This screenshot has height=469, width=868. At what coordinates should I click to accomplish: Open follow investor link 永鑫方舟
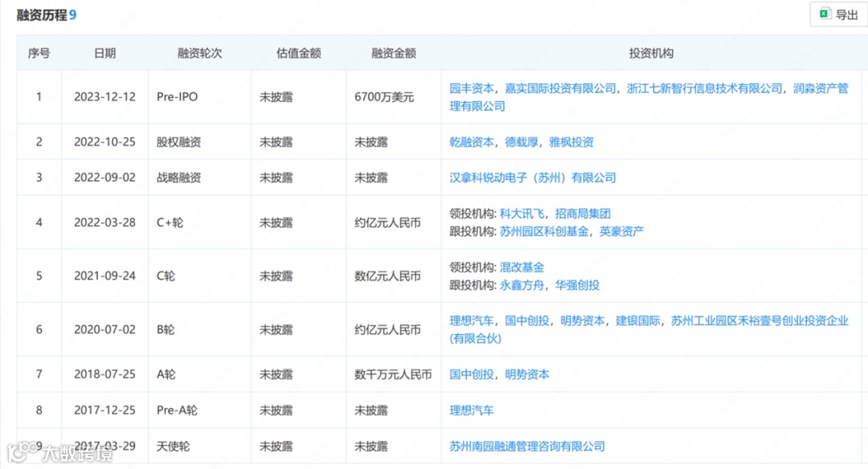coord(522,285)
